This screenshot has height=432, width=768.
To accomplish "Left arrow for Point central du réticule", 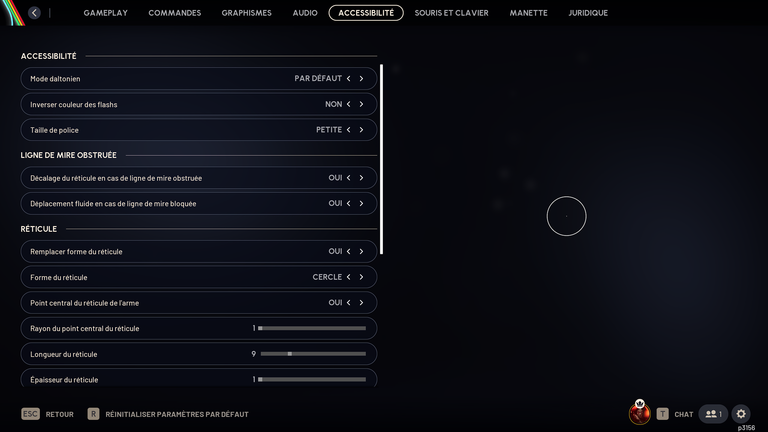I will click(x=349, y=303).
